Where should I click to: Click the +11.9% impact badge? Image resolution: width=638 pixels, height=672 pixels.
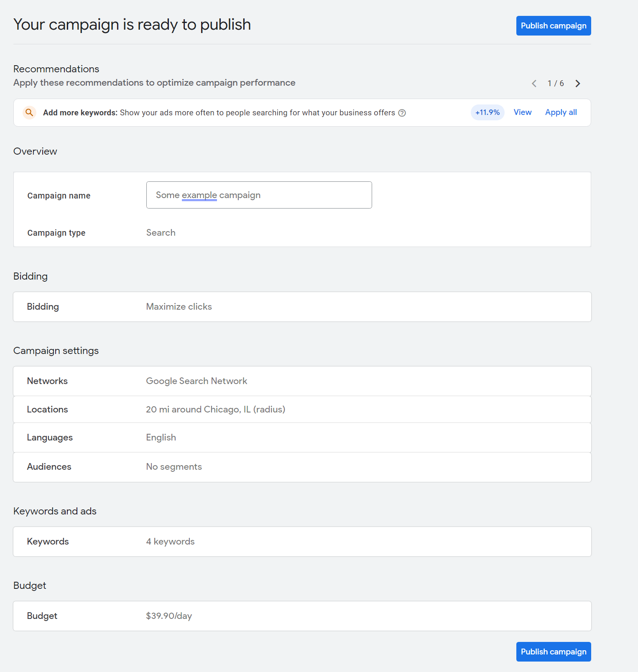pos(487,112)
